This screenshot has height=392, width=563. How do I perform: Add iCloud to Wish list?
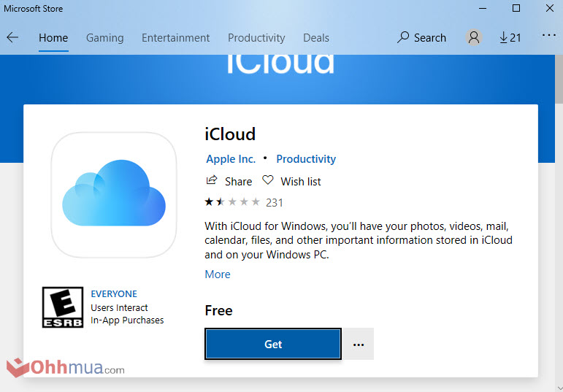291,181
